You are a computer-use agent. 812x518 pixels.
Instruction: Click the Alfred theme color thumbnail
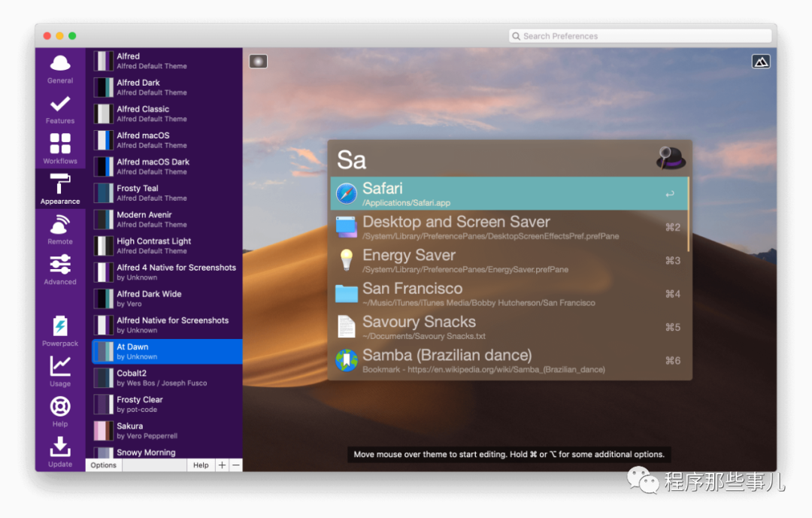(103, 61)
